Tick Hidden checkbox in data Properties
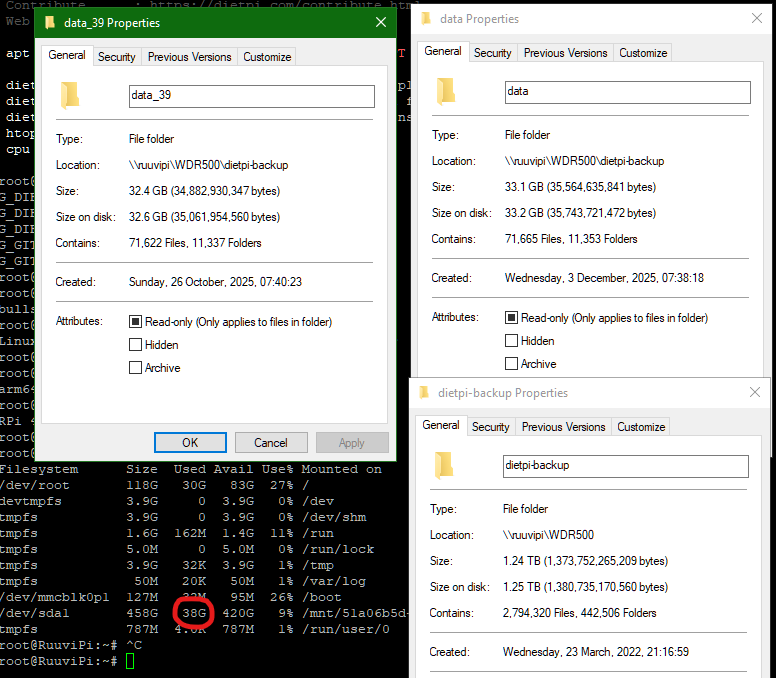776x678 pixels. (512, 341)
